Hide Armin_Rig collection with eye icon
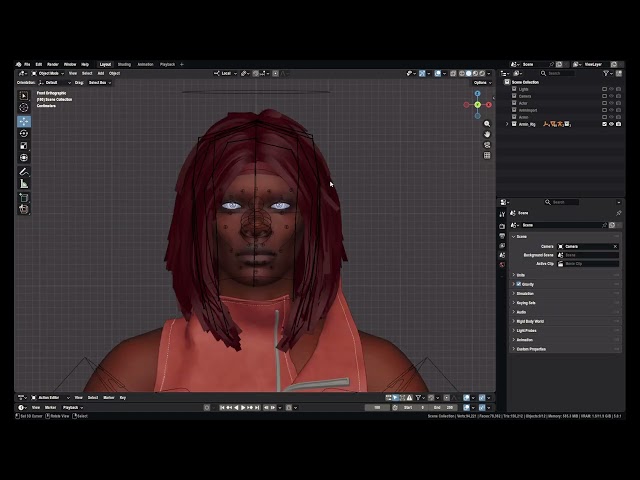640x480 pixels. [x=611, y=124]
